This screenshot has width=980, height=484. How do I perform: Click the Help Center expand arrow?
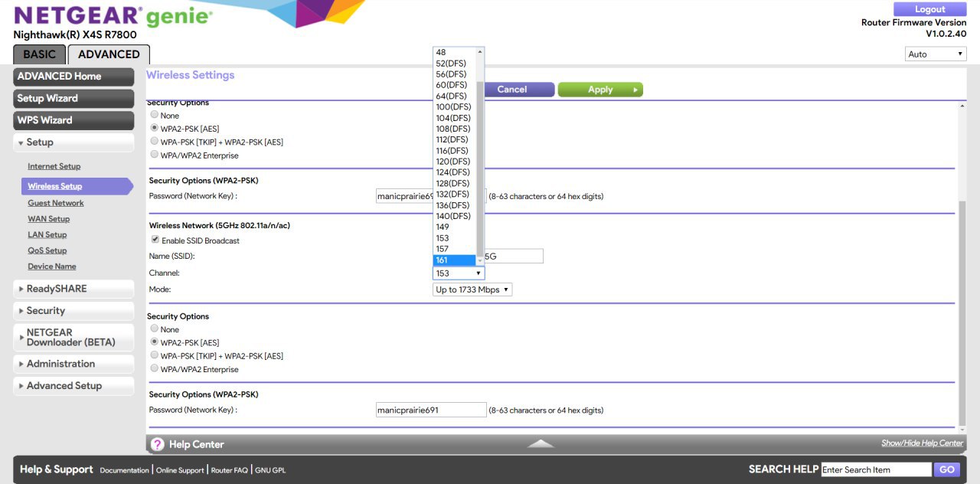tap(541, 444)
